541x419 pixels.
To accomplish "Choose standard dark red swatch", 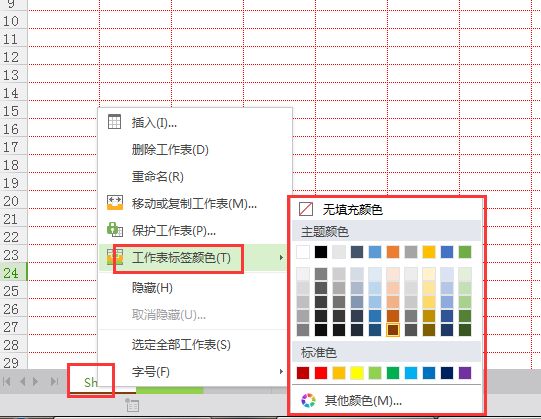I will pyautogui.click(x=303, y=373).
